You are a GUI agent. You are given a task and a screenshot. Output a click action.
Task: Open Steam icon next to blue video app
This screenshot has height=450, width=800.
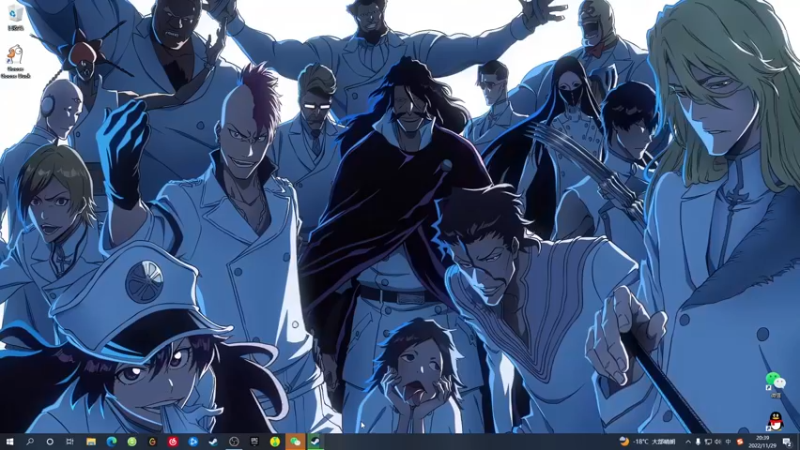213,441
